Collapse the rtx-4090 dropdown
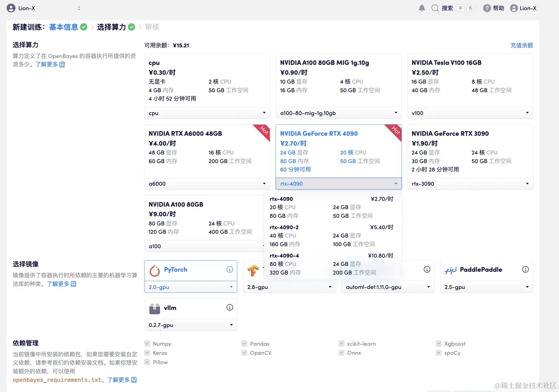The height and width of the screenshot is (392, 559). (339, 184)
